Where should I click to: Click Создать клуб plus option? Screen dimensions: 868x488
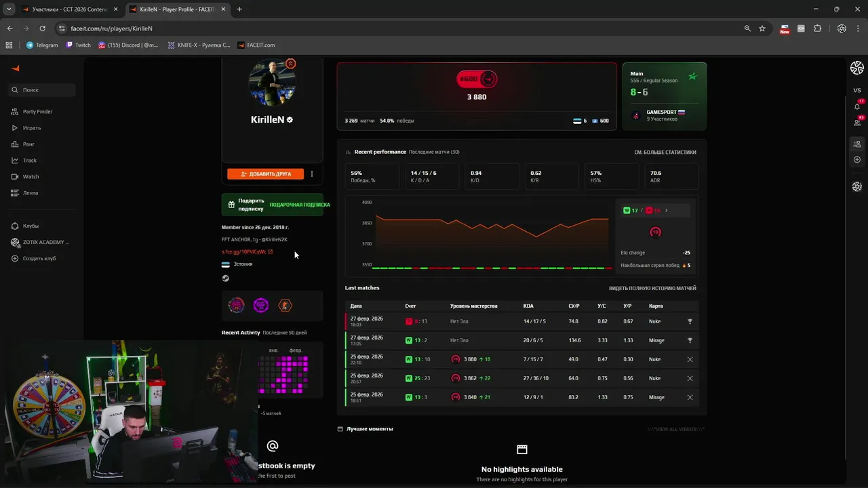click(x=34, y=258)
